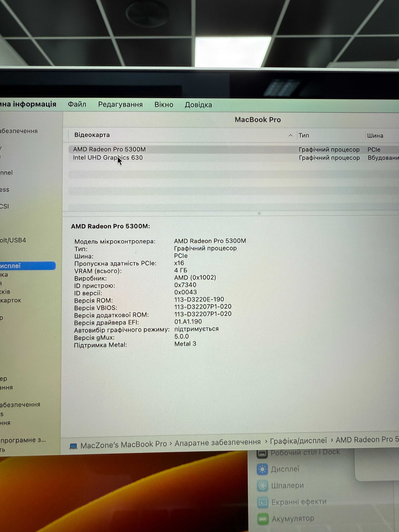The height and width of the screenshot is (532, 399).
Task: Sort by the Відеокарта column header
Action: point(92,135)
